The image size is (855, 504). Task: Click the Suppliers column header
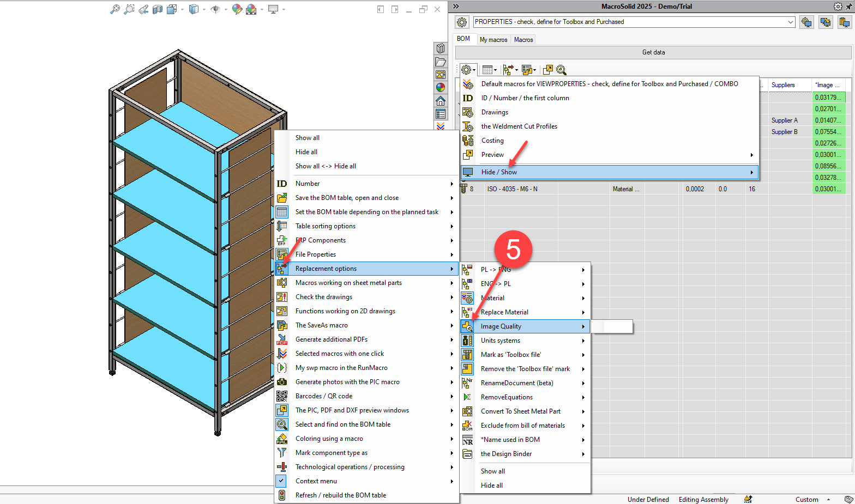[790, 85]
